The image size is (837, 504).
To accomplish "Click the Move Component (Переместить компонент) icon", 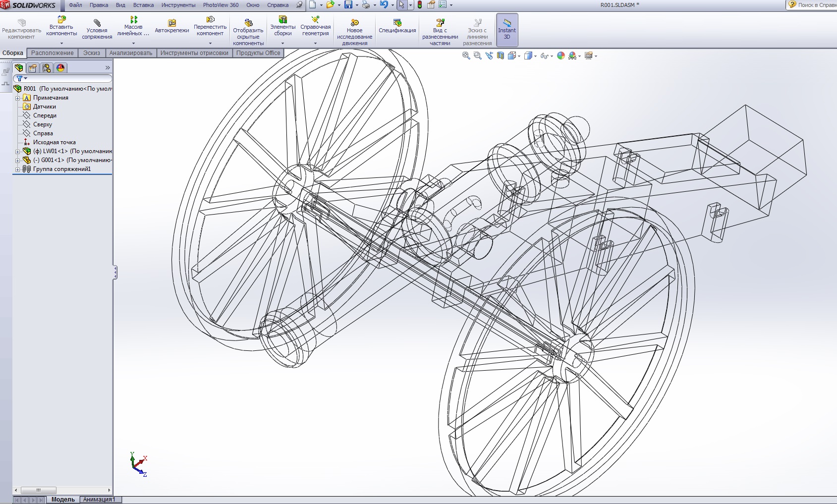I will click(210, 20).
